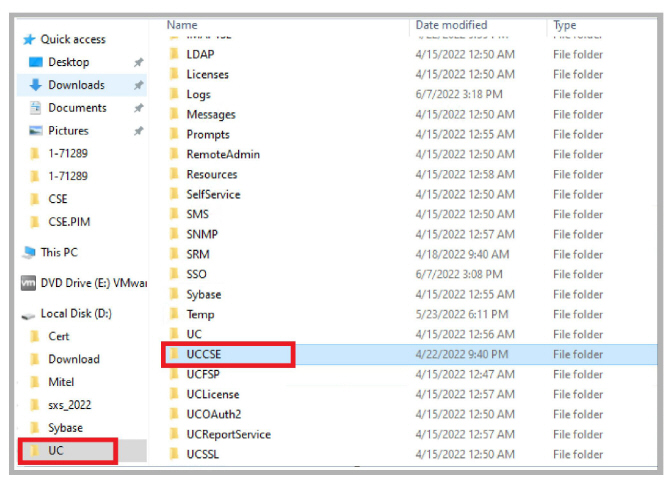Click the pin icon beside Downloads
Image resolution: width=672 pixels, height=492 pixels.
pos(138,85)
